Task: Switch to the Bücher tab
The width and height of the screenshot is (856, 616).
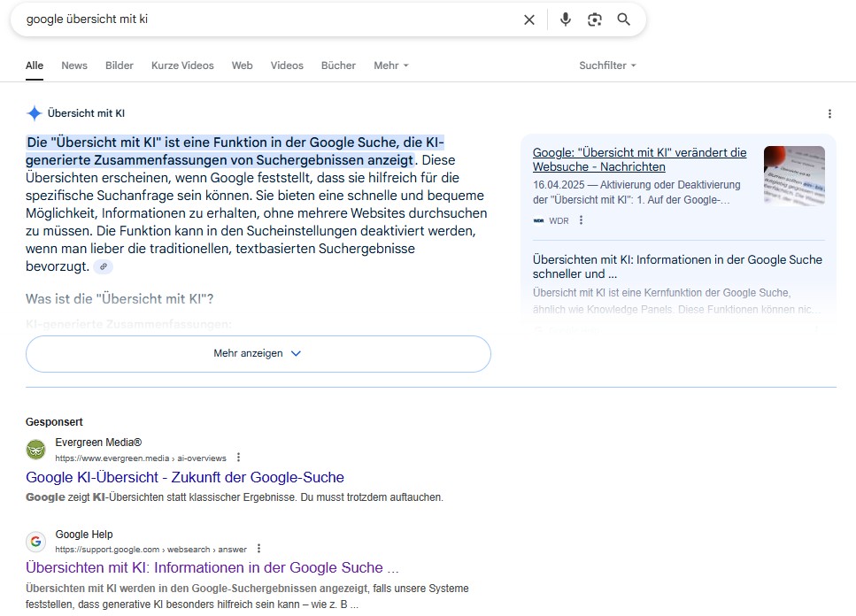Action: [338, 65]
